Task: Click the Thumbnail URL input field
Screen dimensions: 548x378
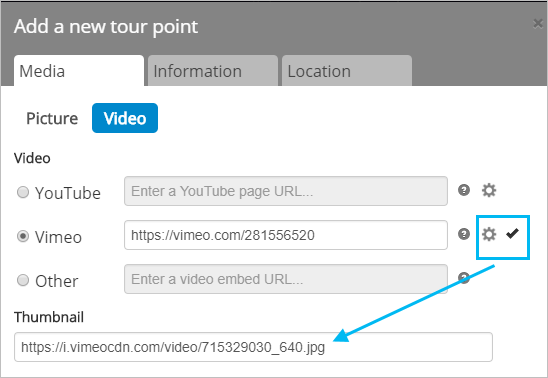Action: pyautogui.click(x=253, y=347)
